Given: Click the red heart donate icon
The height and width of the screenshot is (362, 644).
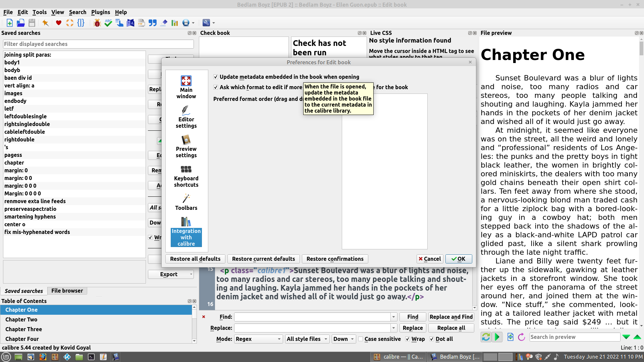Looking at the screenshot, I should [59, 23].
